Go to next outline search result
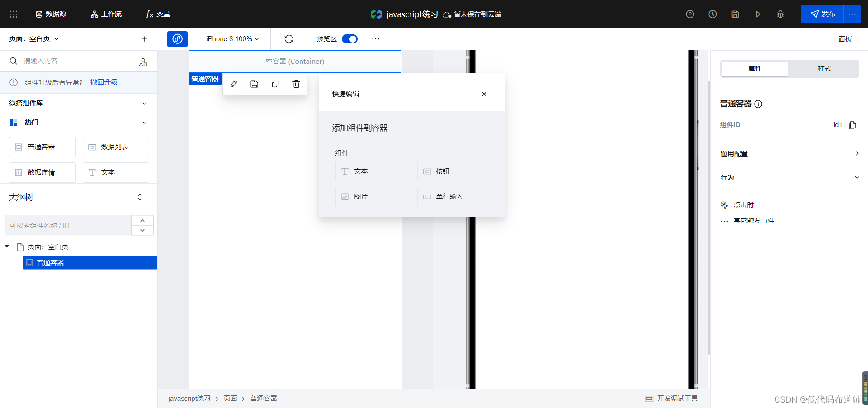This screenshot has width=868, height=408. [142, 230]
